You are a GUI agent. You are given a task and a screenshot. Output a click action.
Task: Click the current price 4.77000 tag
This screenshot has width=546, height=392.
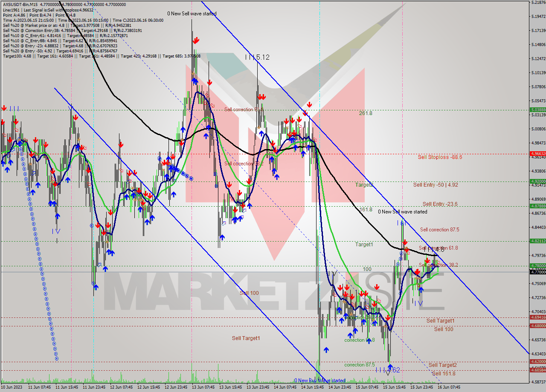(x=537, y=271)
